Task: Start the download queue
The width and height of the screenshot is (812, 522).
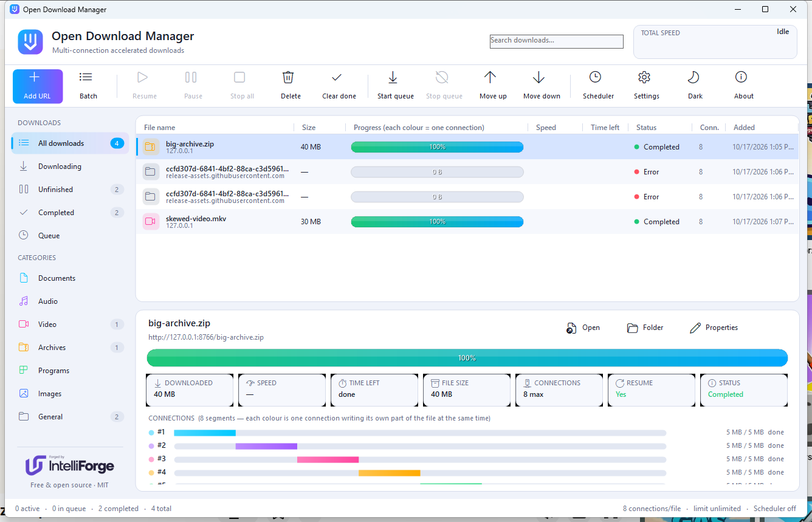Action: pos(395,86)
